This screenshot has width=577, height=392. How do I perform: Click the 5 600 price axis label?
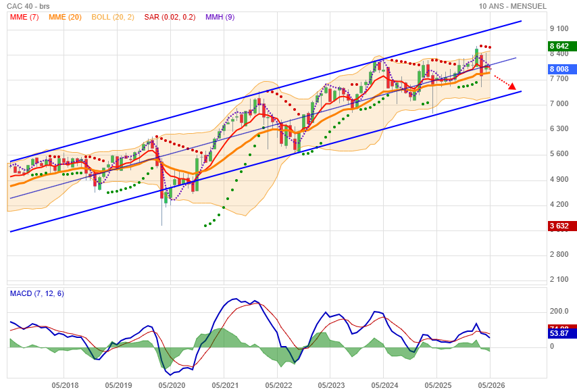[559, 154]
